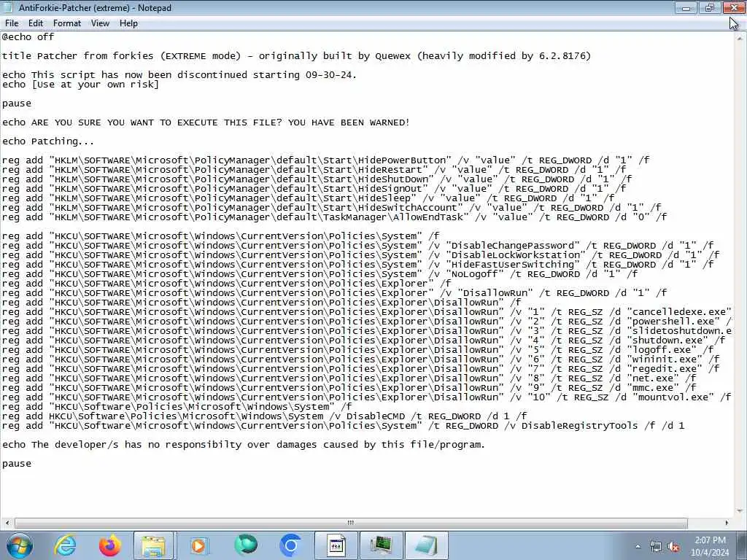
Task: Click the Show Desktop strip beside the clock
Action: point(742,546)
